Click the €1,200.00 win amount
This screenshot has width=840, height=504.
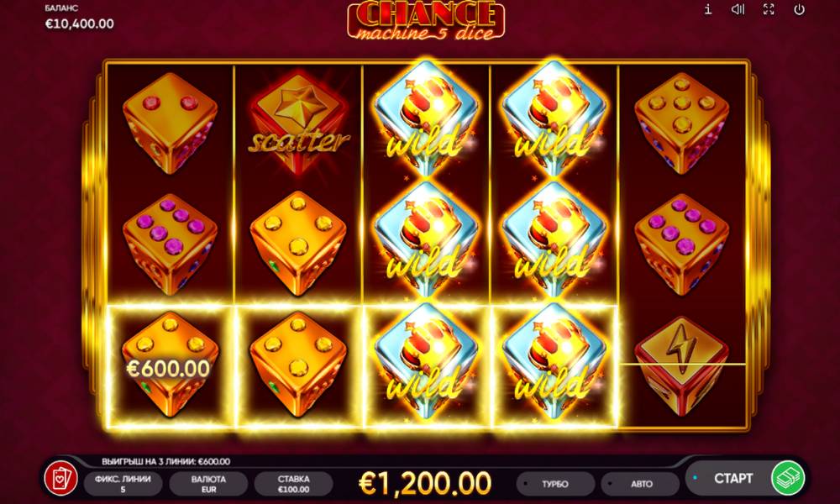[424, 483]
